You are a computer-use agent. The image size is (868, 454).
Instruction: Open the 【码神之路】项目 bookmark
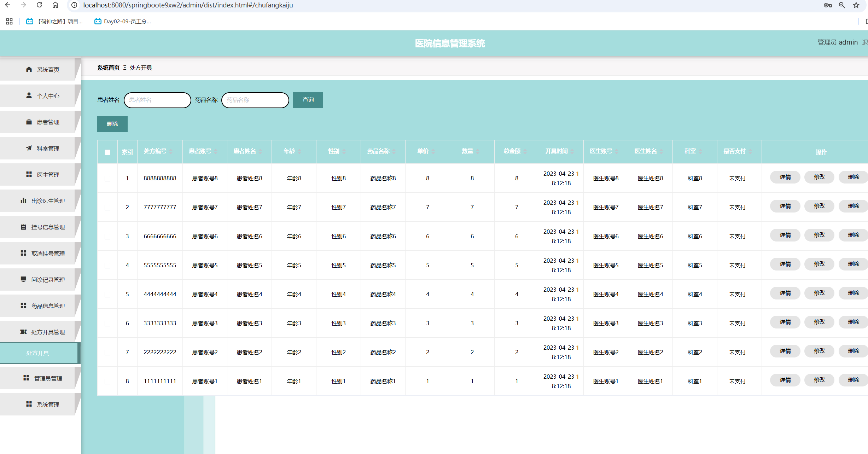click(x=54, y=21)
